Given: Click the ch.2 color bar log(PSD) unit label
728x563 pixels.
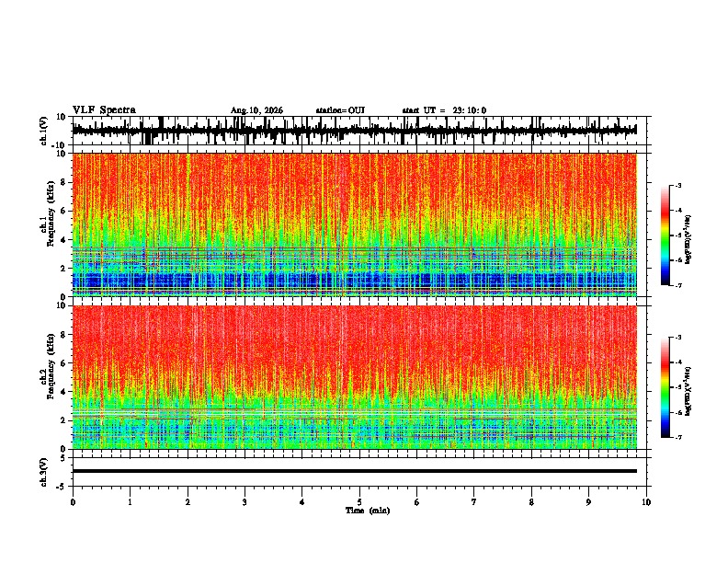Looking at the screenshot, I should [688, 391].
